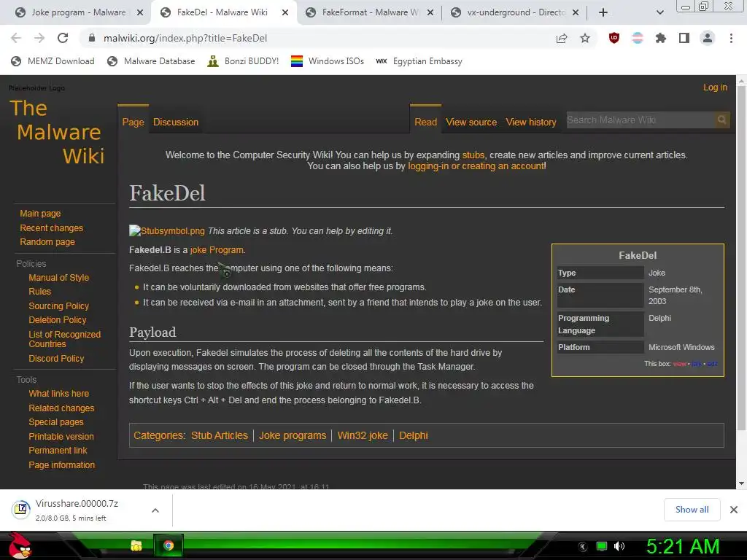747x560 pixels.
Task: Open the striped flag extension icon
Action: click(x=638, y=38)
